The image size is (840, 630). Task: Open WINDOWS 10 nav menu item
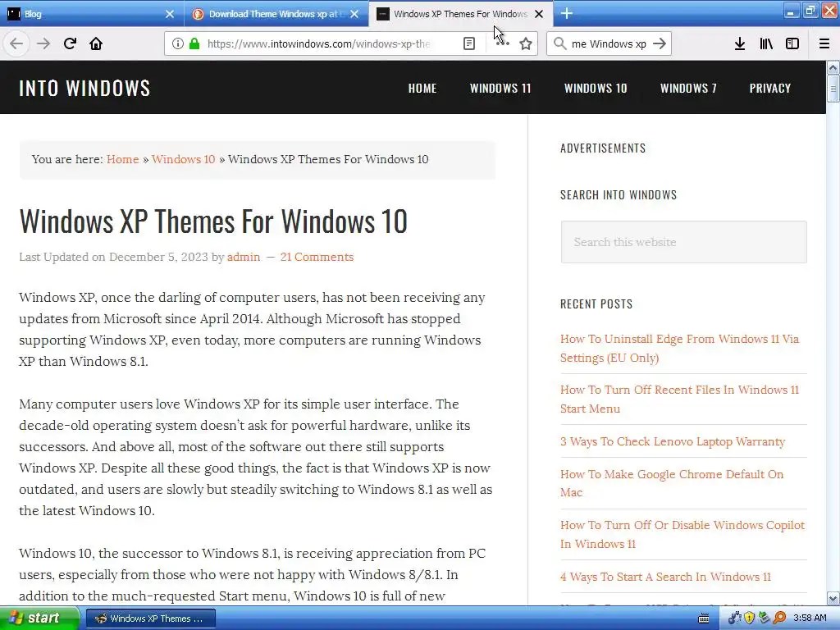click(596, 88)
